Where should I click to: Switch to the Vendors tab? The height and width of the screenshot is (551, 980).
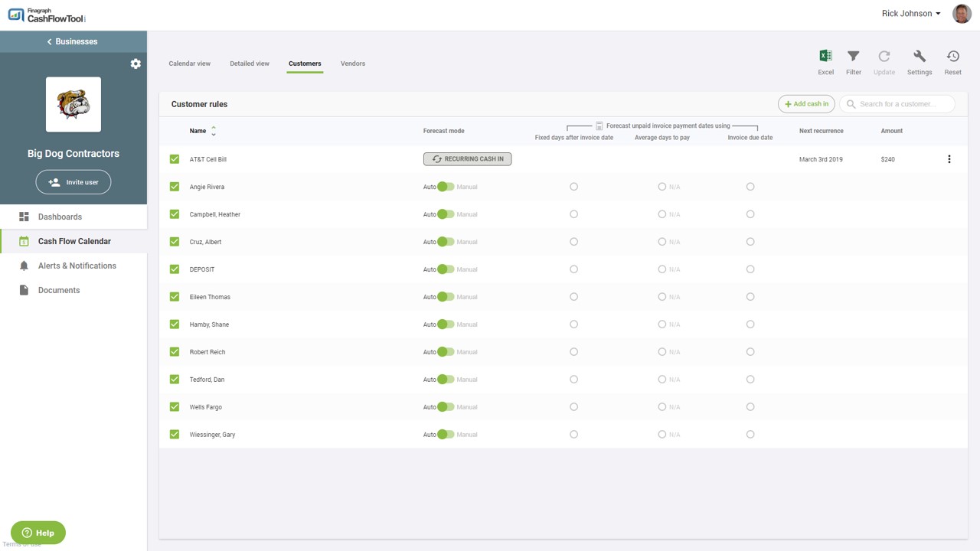(x=353, y=64)
